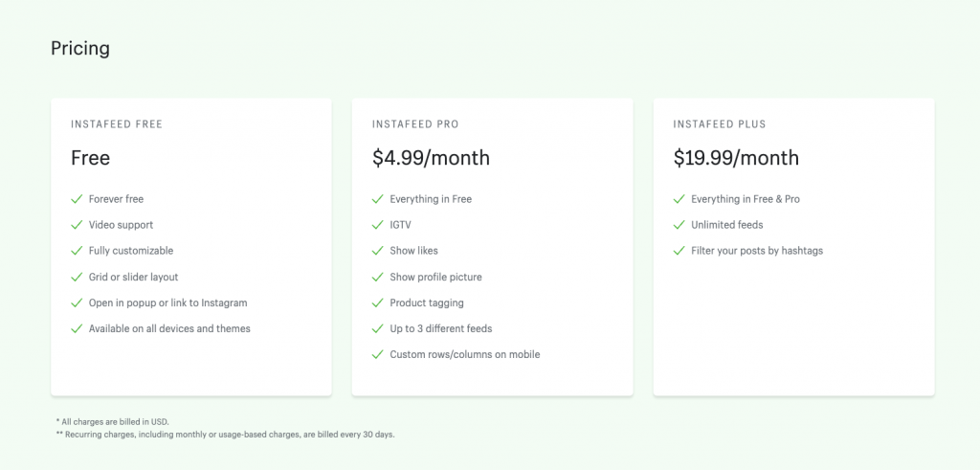Click the $19.99/month price
The height and width of the screenshot is (470, 980).
click(x=736, y=158)
